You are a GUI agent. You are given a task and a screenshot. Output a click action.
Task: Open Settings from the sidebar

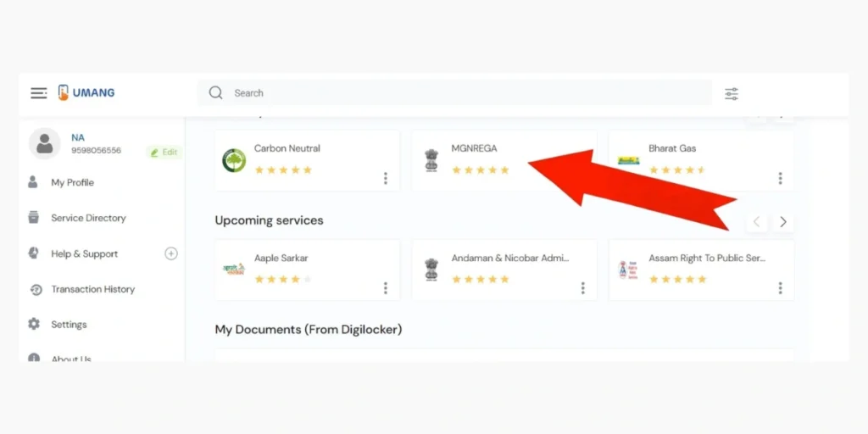69,325
